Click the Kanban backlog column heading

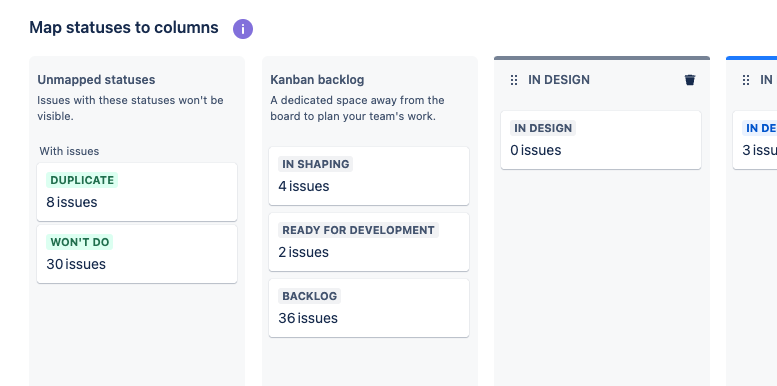(x=317, y=80)
